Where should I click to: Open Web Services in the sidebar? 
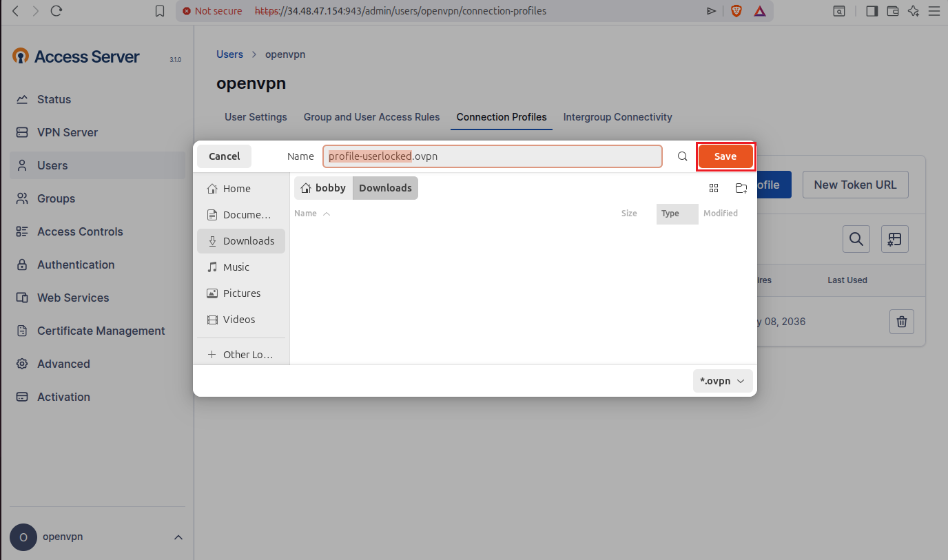(97, 298)
